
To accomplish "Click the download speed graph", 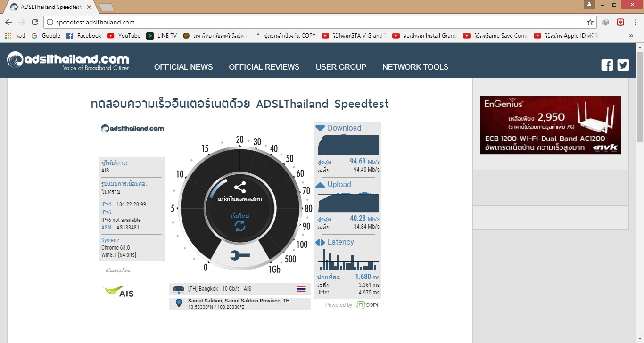I will click(x=348, y=145).
